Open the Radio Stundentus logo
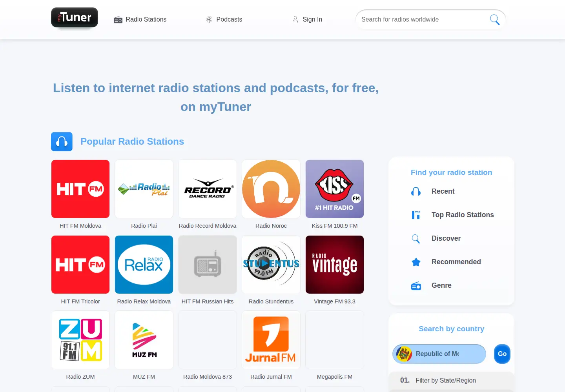Screen dimensions: 565x392 click(271, 265)
